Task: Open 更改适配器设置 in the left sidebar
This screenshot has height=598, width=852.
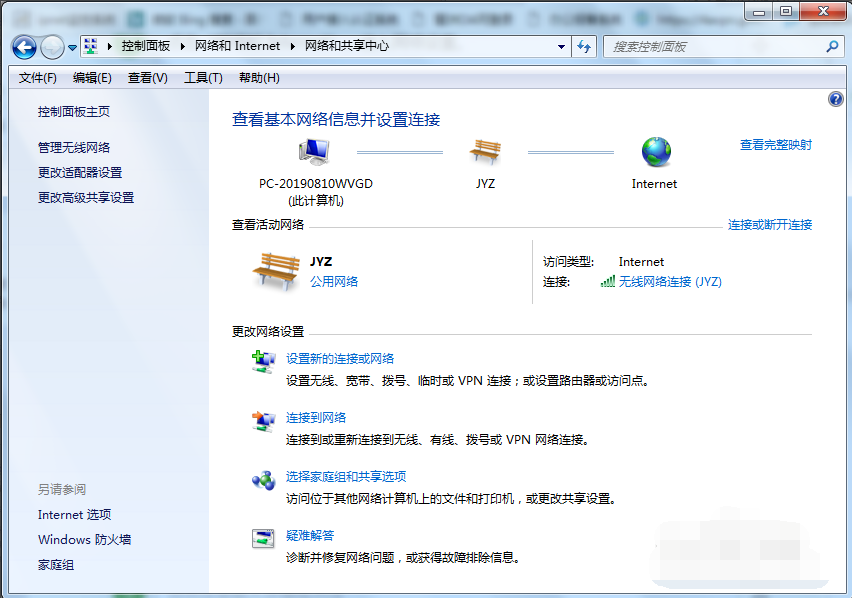Action: pos(80,173)
